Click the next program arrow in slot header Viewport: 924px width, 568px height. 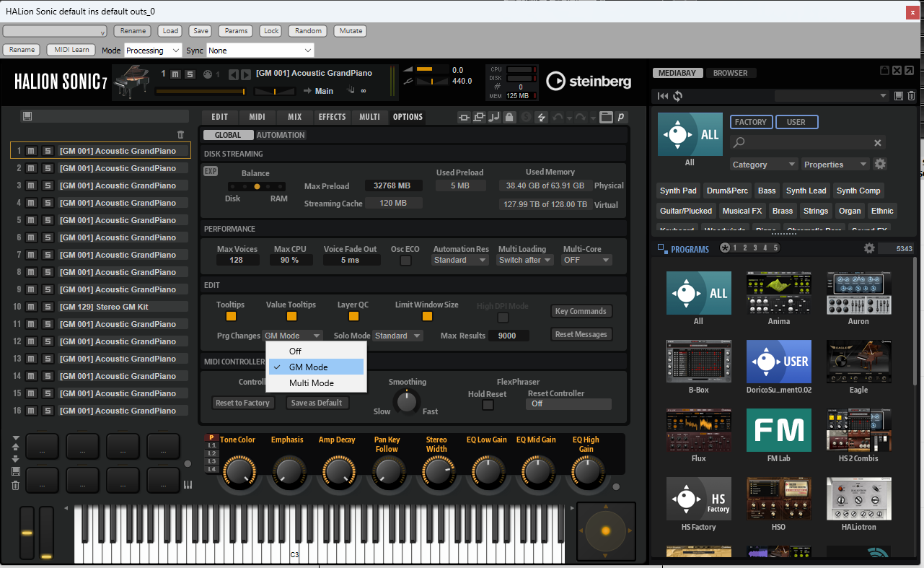pos(247,74)
